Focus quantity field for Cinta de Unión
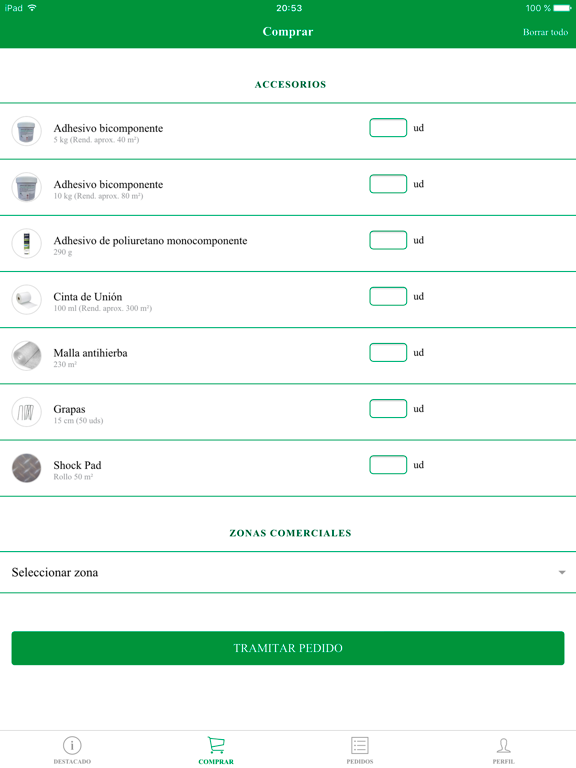The image size is (576, 768). (x=388, y=296)
